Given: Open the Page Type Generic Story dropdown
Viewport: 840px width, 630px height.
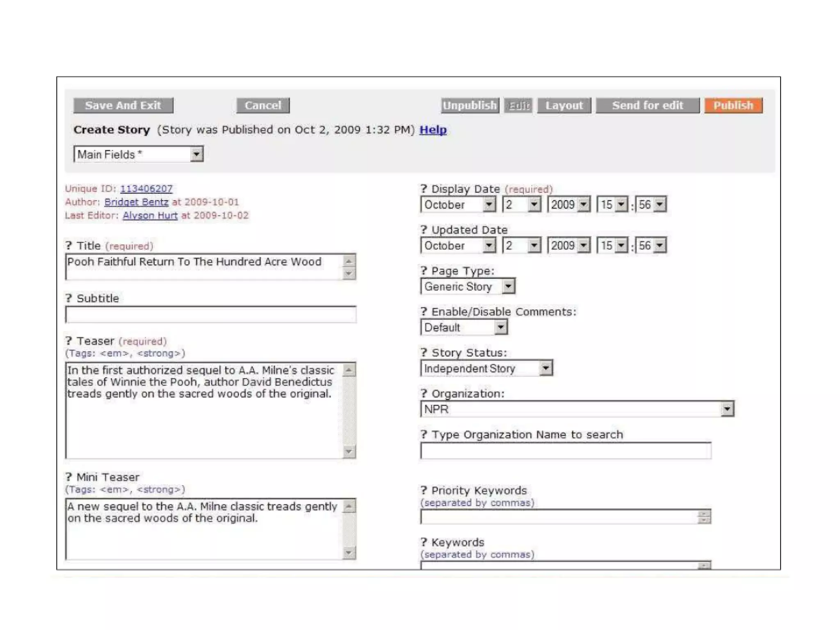Looking at the screenshot, I should tap(468, 286).
